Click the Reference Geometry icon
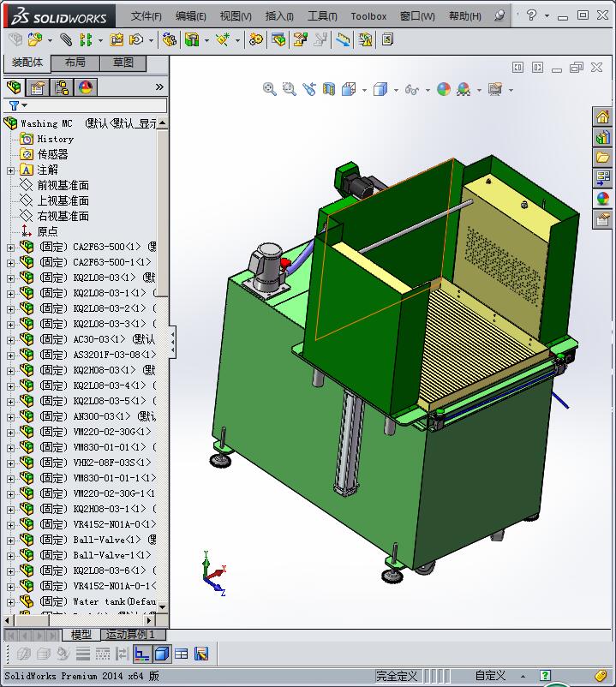Screen dimensions: 616x687 coord(223,40)
